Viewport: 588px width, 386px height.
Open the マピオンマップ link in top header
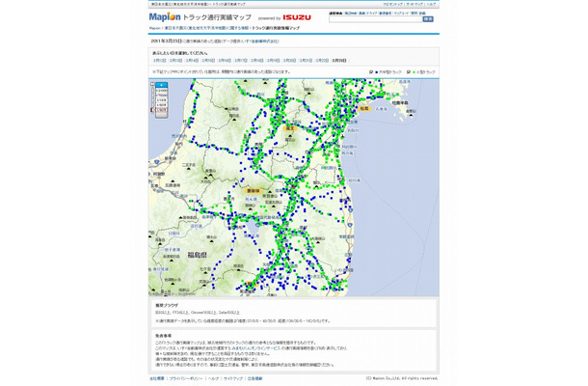pyautogui.click(x=393, y=4)
